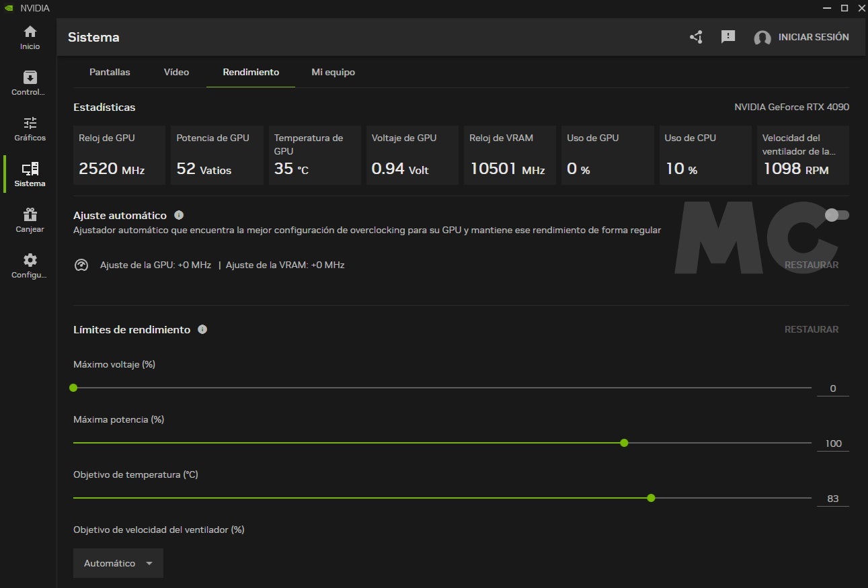
Task: Click the Voltaje de GPU 0.94 Volt card
Action: coord(412,155)
